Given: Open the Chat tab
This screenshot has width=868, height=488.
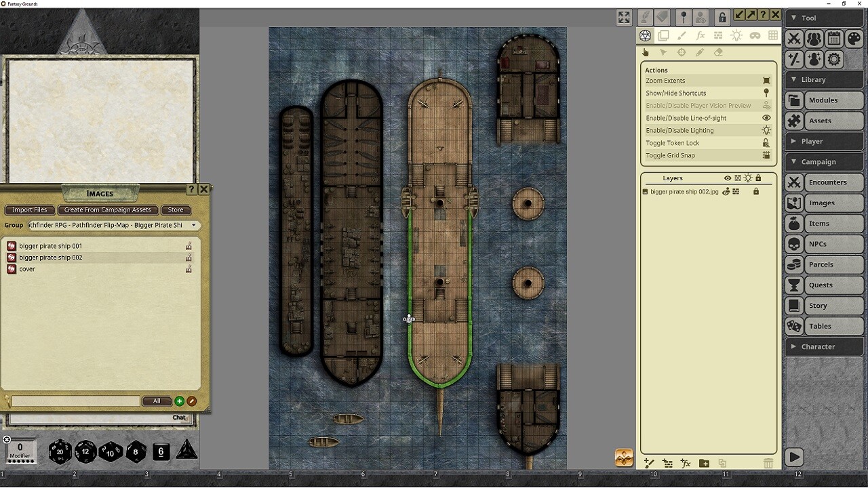Looking at the screenshot, I should coord(179,418).
